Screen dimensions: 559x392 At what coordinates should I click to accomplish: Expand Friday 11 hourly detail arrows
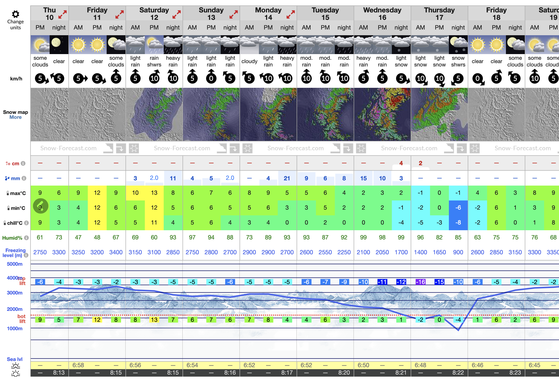coord(120,14)
